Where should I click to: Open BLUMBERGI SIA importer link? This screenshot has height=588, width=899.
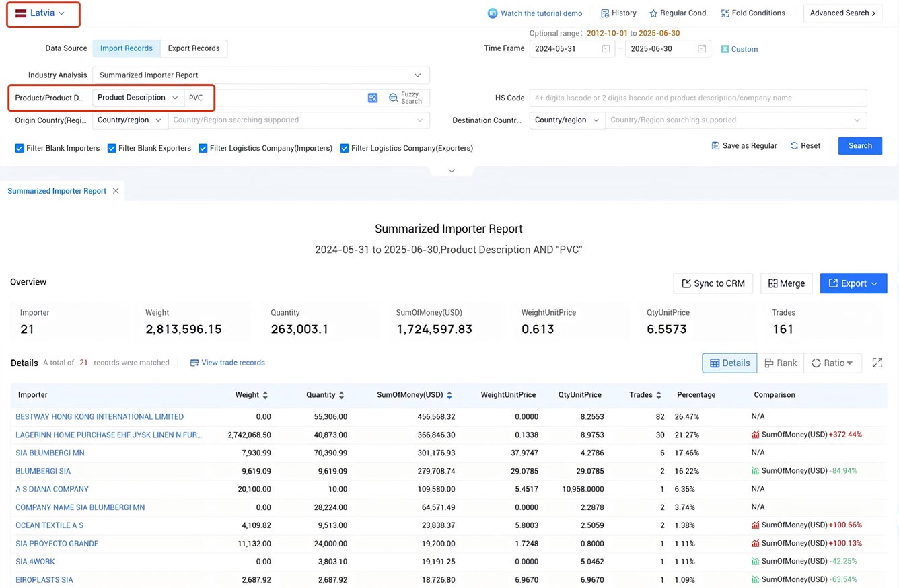[x=43, y=472]
